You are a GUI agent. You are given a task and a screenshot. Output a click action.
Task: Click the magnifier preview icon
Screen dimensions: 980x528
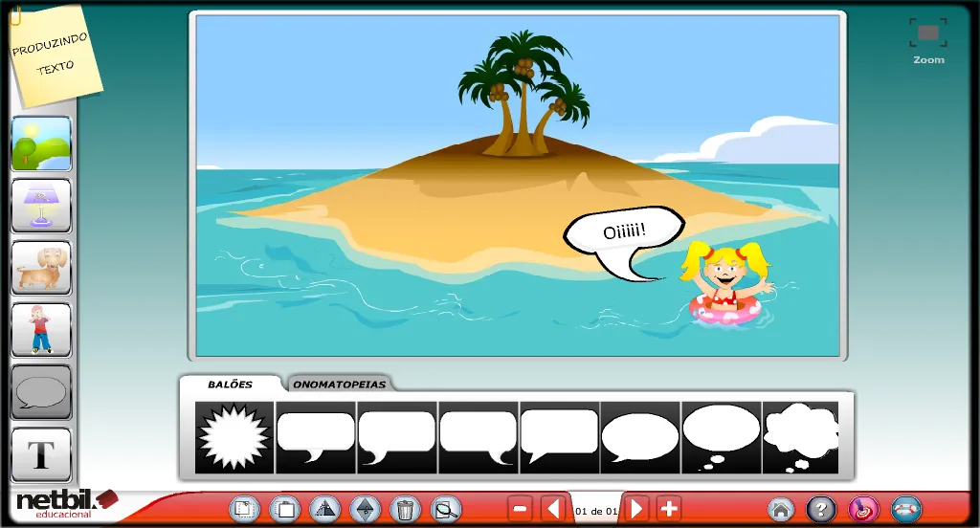click(x=446, y=509)
